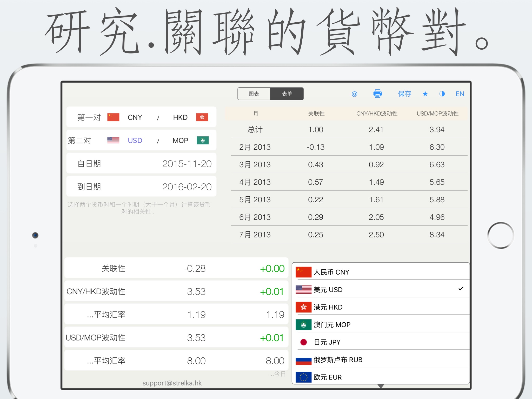Click the printer icon
The image size is (532, 399).
click(x=377, y=94)
